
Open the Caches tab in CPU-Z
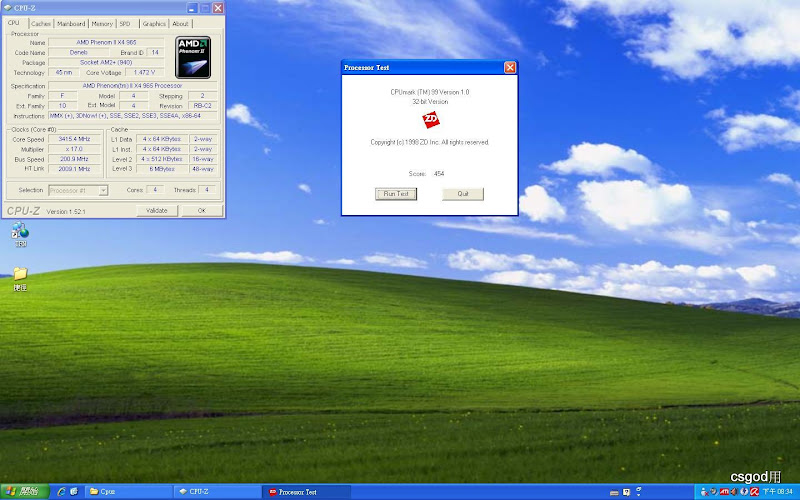(x=41, y=23)
